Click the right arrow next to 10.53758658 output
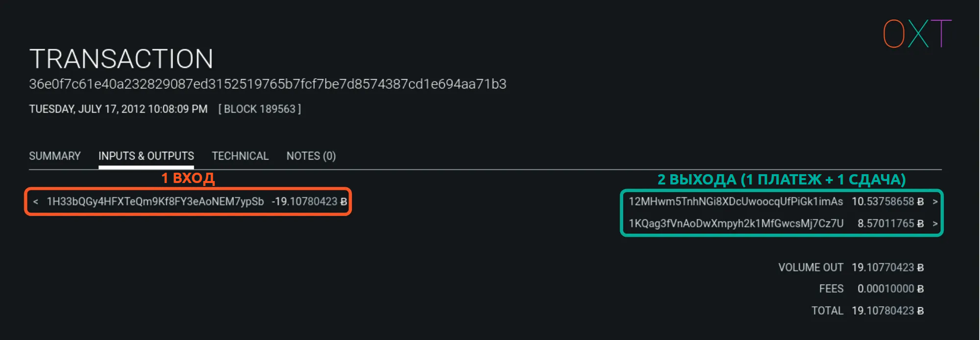This screenshot has width=980, height=340. click(x=935, y=202)
